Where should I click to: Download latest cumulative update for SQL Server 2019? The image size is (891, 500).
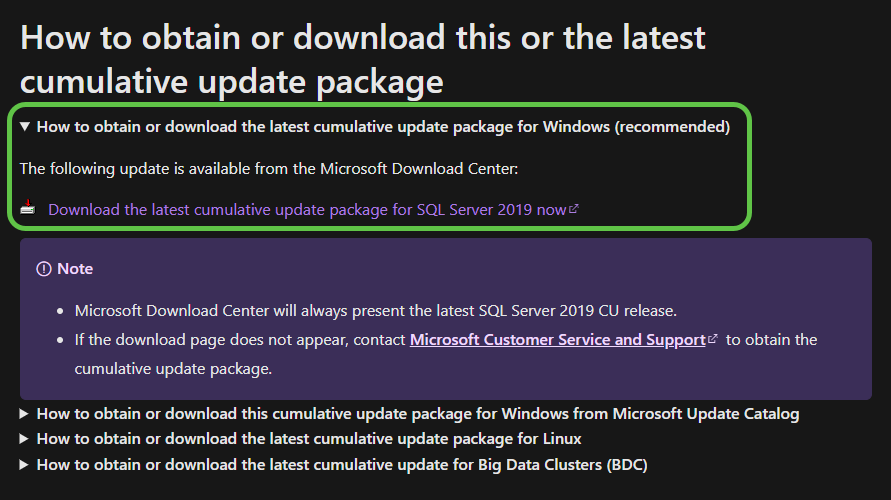pyautogui.click(x=307, y=210)
